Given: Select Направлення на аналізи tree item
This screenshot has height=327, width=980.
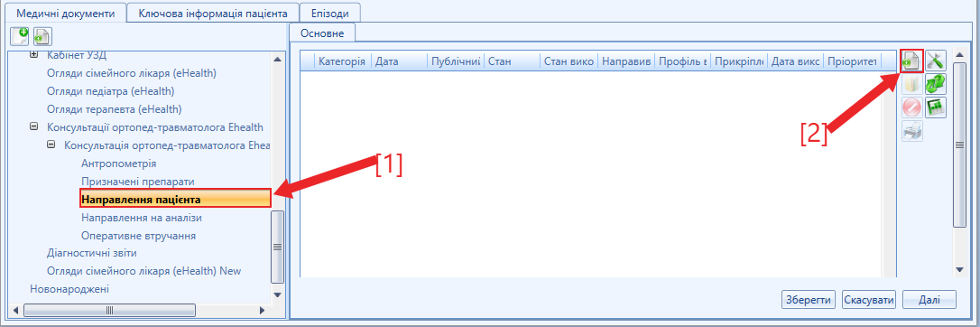Looking at the screenshot, I should tap(142, 218).
